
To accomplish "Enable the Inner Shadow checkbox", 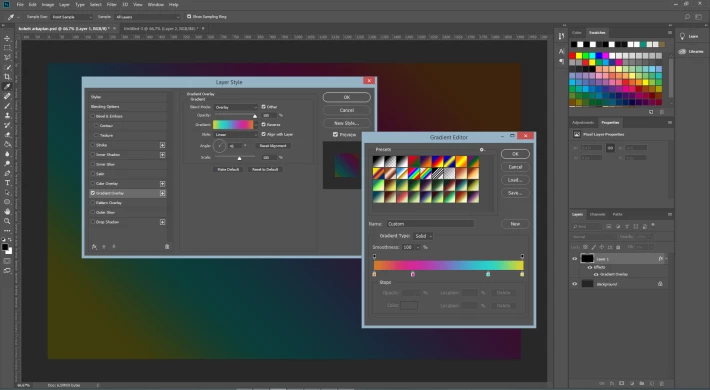I will [x=93, y=154].
